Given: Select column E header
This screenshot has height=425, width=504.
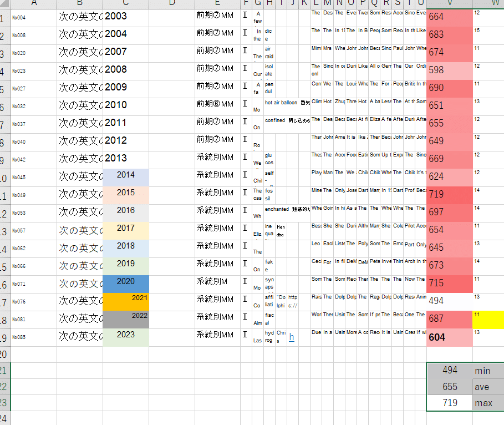Looking at the screenshot, I should (x=217, y=4).
